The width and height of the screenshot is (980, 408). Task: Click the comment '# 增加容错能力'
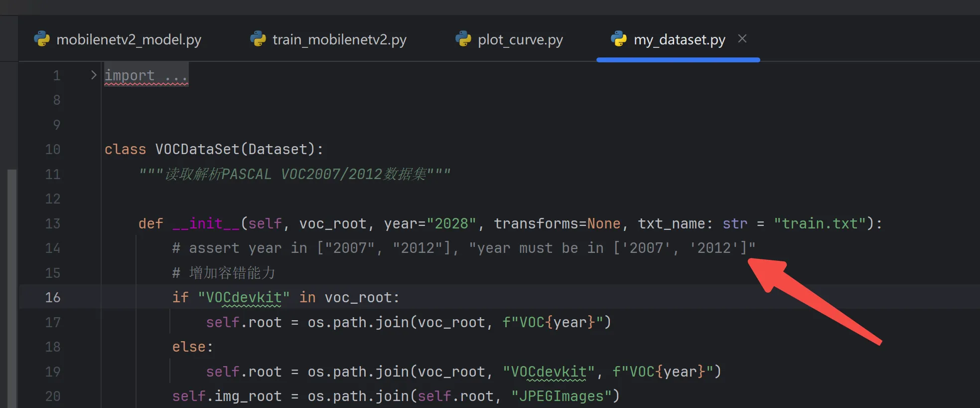(x=224, y=273)
